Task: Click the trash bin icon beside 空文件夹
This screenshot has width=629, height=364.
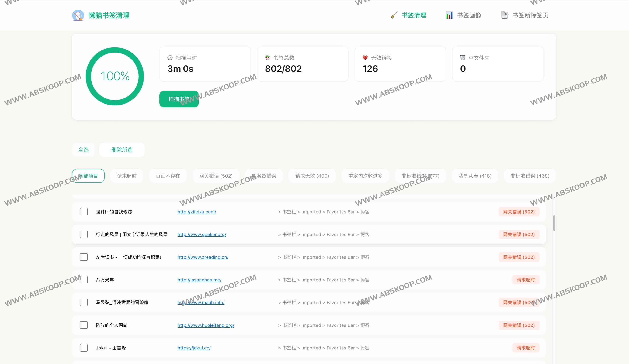Action: click(463, 58)
